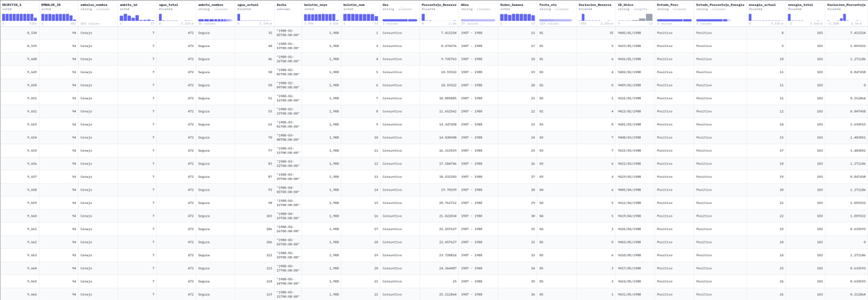
Task: Click the Orden_Semana histogram bars
Action: (517, 17)
